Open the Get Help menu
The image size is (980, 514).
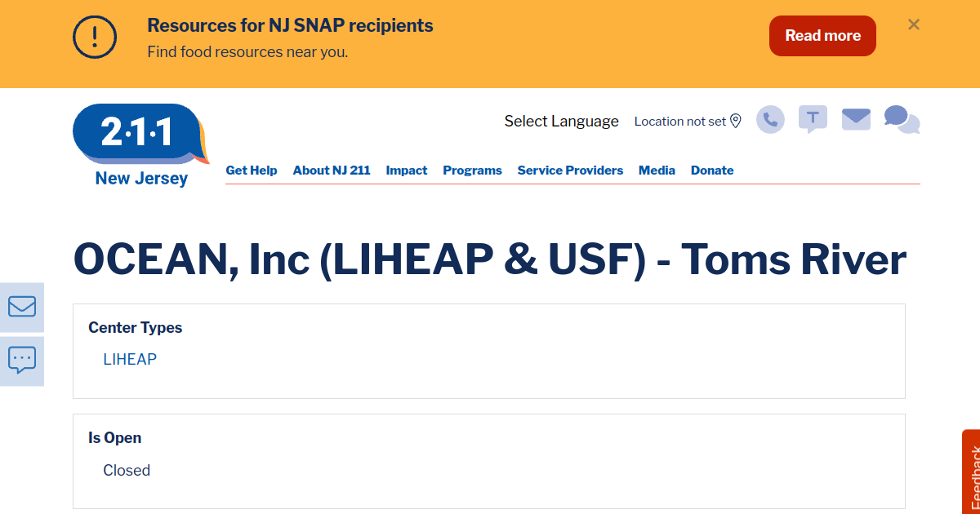point(252,171)
